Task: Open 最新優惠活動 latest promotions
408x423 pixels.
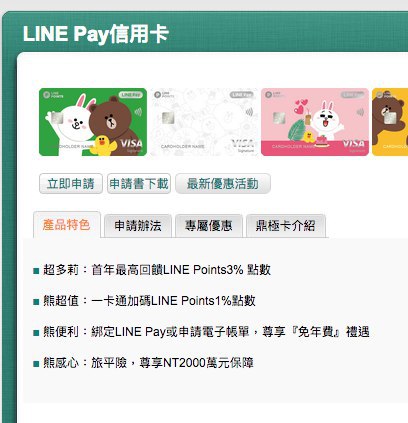Action: point(223,183)
